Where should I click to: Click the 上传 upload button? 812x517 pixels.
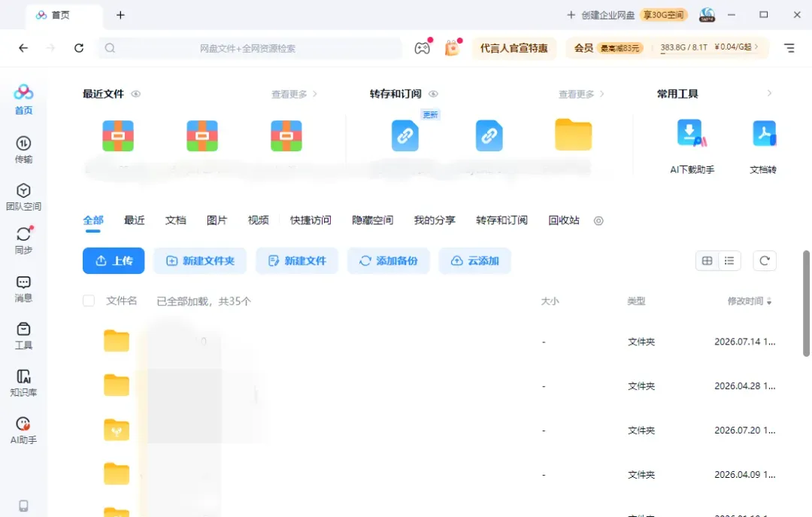[114, 261]
